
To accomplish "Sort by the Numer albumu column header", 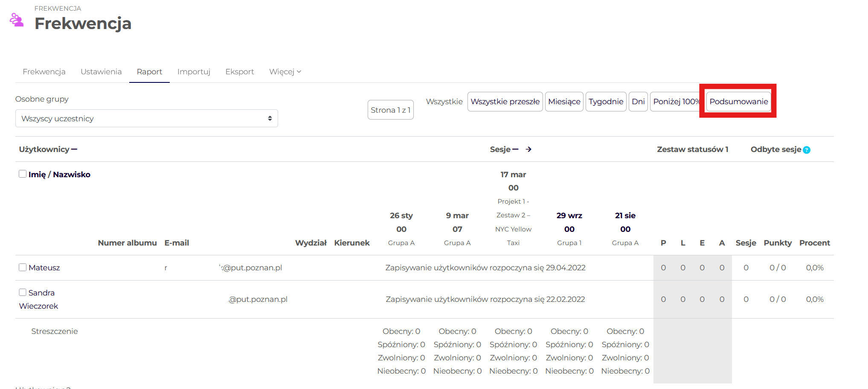I will 127,243.
